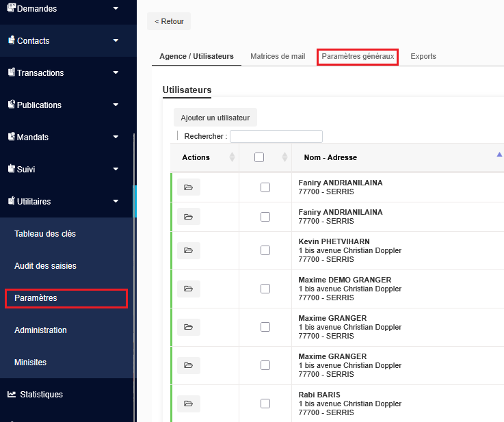Click folder icon for Maxime DEMO GRANGER
The height and width of the screenshot is (422, 504).
pos(189,289)
